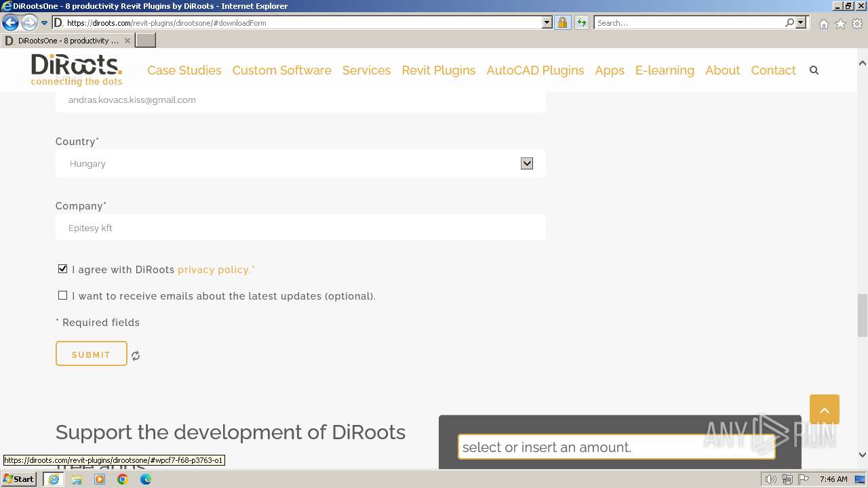Open a new blank tab
868x488 pixels.
pyautogui.click(x=146, y=41)
